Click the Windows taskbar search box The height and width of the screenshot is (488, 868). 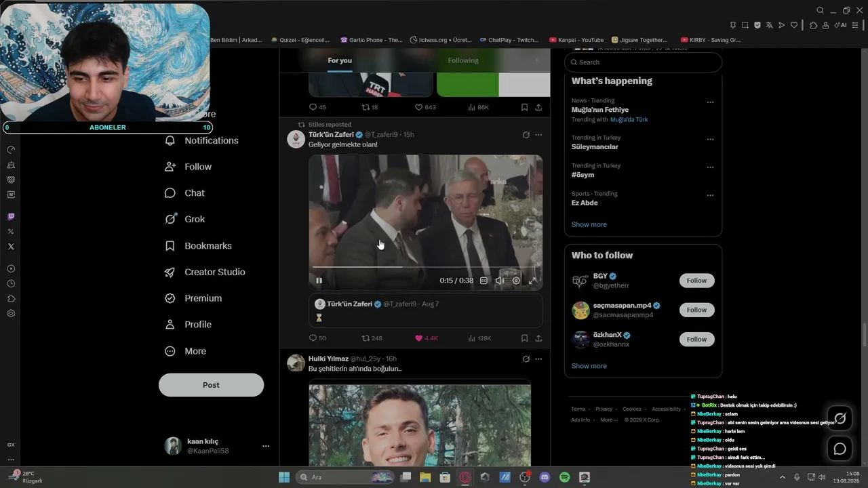pos(344,477)
